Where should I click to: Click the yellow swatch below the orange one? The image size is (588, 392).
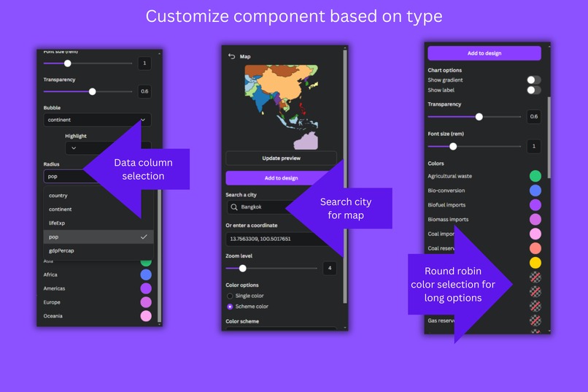535,263
